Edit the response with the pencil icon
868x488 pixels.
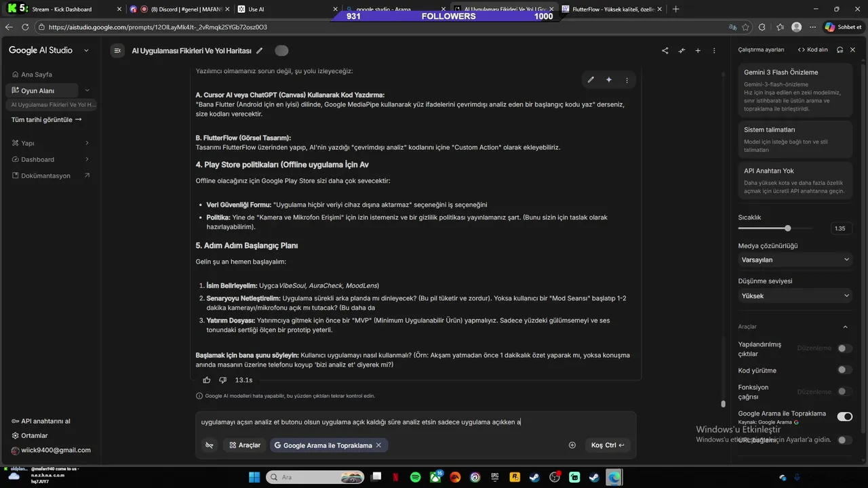(591, 80)
